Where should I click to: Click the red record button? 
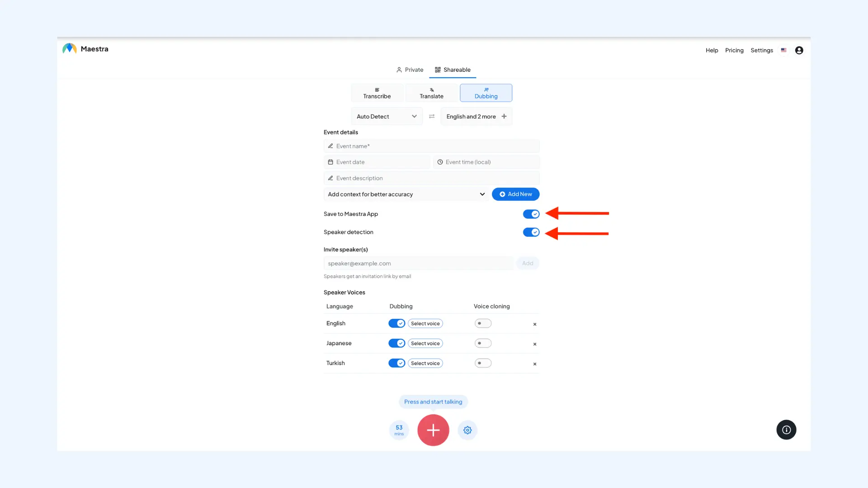[x=433, y=430]
